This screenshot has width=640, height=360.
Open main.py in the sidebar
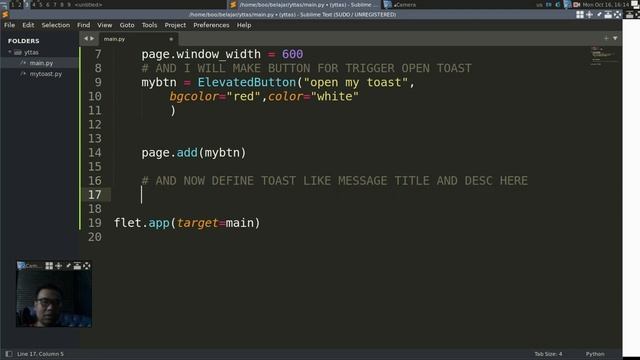point(41,63)
